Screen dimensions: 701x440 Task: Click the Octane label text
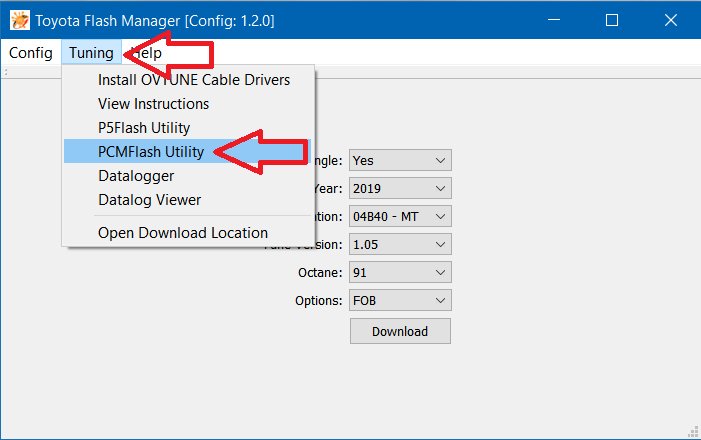pyautogui.click(x=320, y=273)
